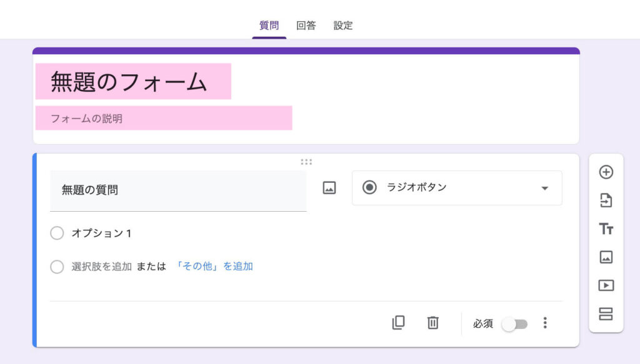This screenshot has width=640, height=364.
Task: Open the three-dot more options menu
Action: [545, 323]
